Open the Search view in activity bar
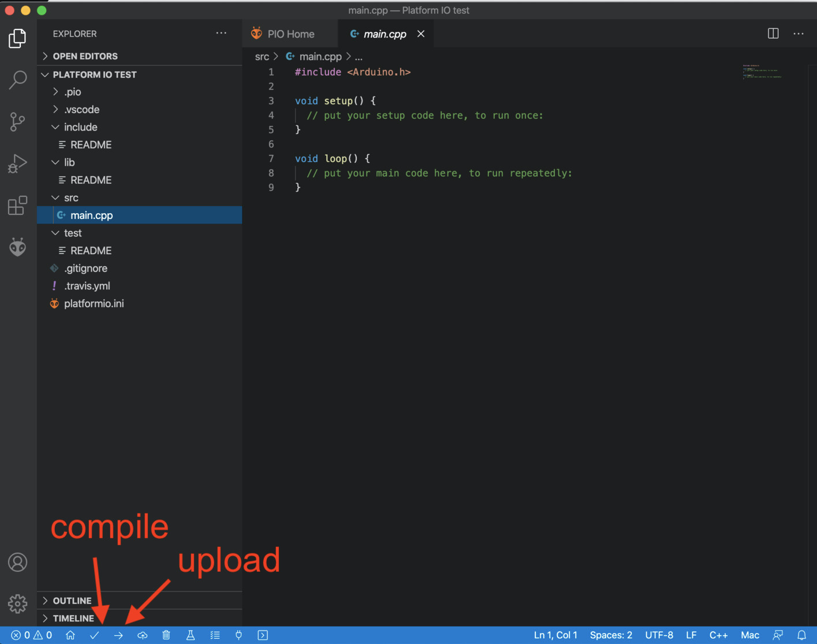Screen dimensions: 817x644 [17, 80]
